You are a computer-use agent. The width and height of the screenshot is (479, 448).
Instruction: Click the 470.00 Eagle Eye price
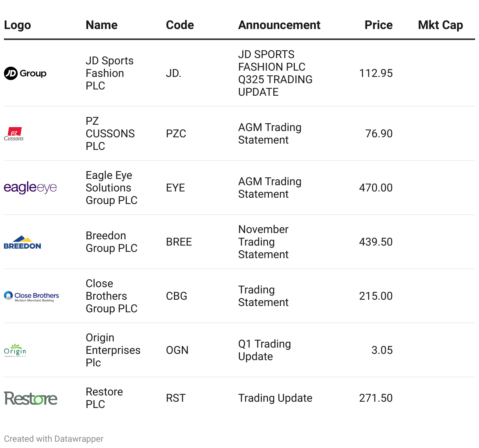click(x=375, y=188)
